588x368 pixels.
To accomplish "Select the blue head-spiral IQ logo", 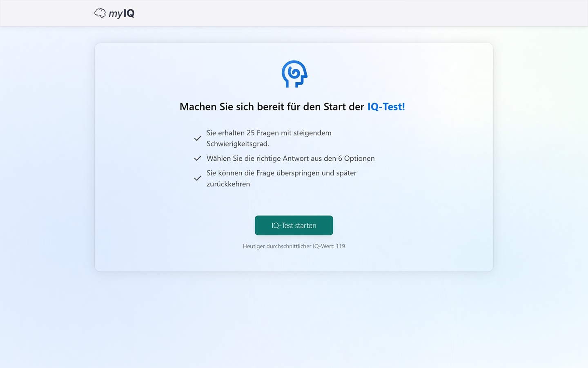I will point(294,74).
